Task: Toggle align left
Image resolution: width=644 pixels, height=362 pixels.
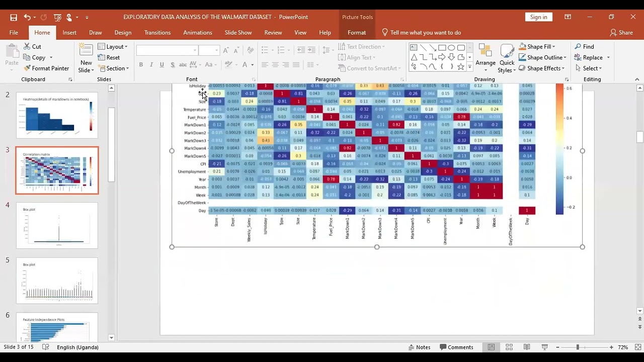Action: (x=265, y=65)
